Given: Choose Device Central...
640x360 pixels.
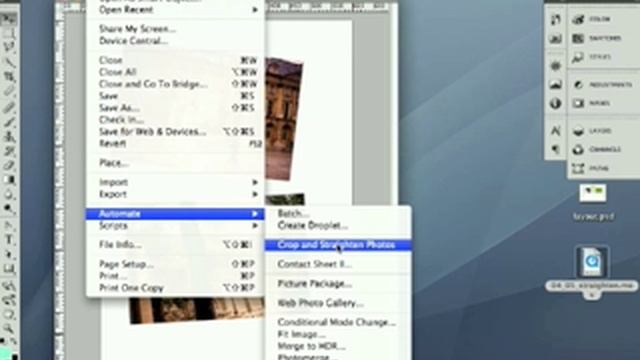Looking at the screenshot, I should 175,41.
